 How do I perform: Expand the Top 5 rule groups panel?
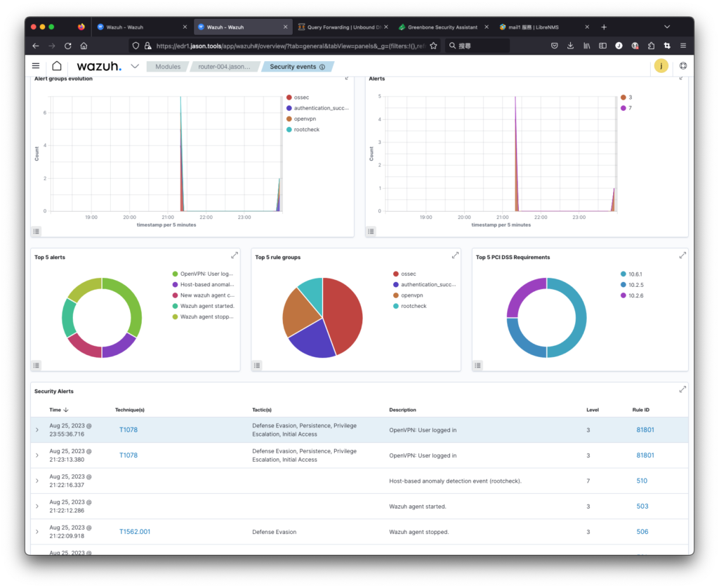[455, 255]
